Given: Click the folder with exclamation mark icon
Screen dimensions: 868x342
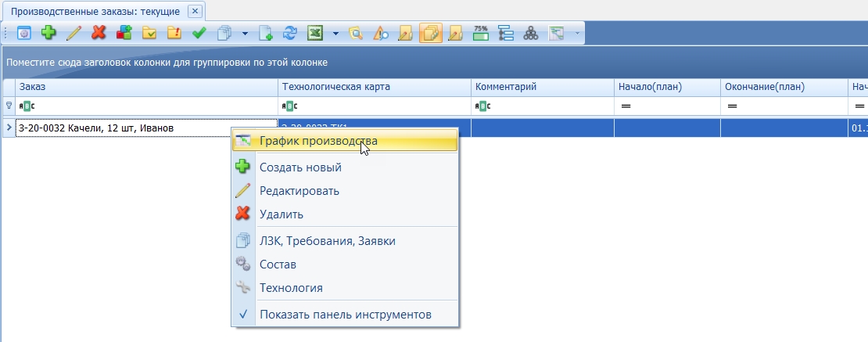Looking at the screenshot, I should (174, 33).
